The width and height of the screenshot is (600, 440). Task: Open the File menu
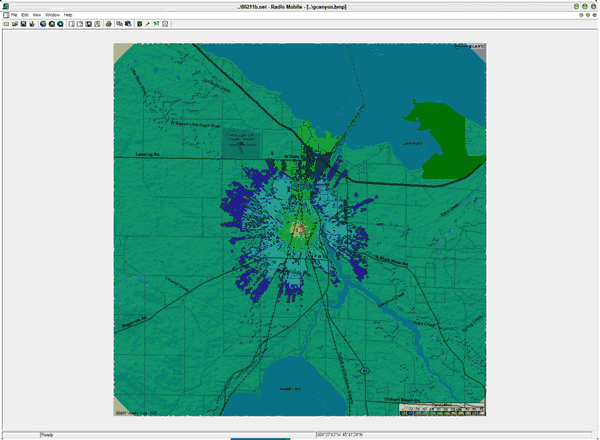14,15
